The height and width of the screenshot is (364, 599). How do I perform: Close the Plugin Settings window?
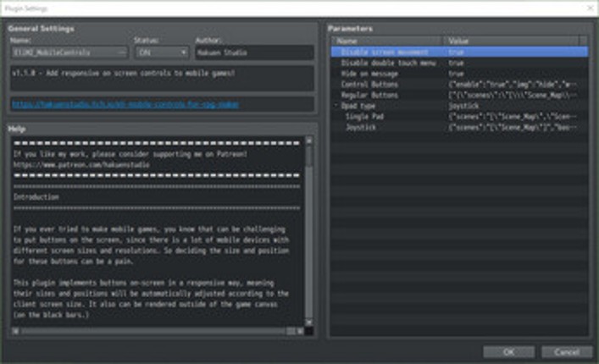tap(591, 8)
